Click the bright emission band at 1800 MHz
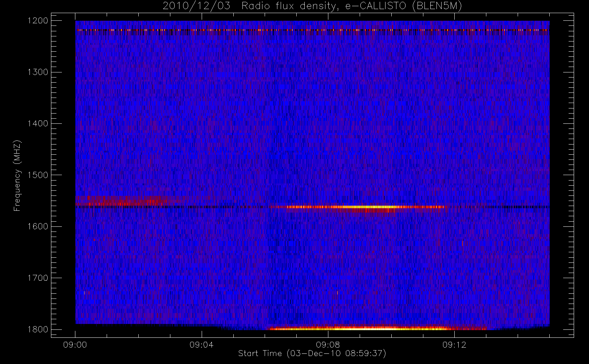589x364 pixels. point(377,328)
